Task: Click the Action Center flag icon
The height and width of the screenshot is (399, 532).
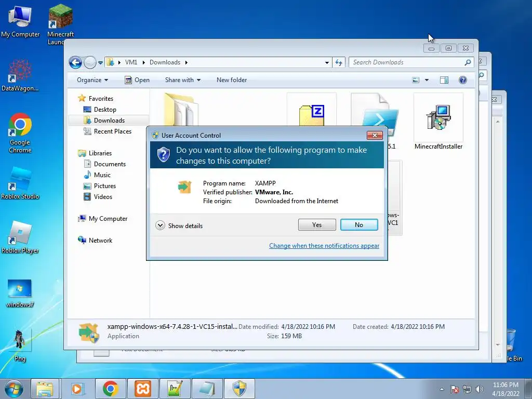Action: pyautogui.click(x=455, y=389)
